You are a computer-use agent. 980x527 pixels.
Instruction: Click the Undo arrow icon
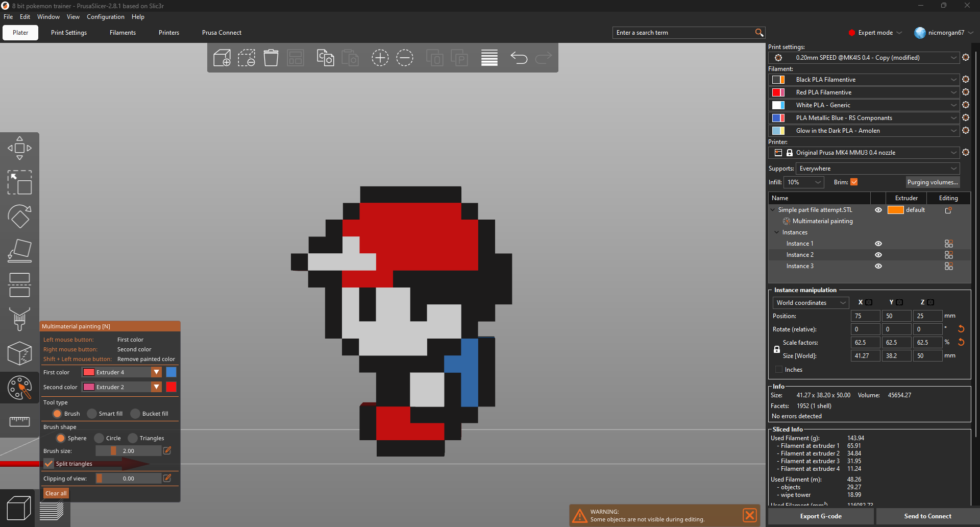point(519,58)
